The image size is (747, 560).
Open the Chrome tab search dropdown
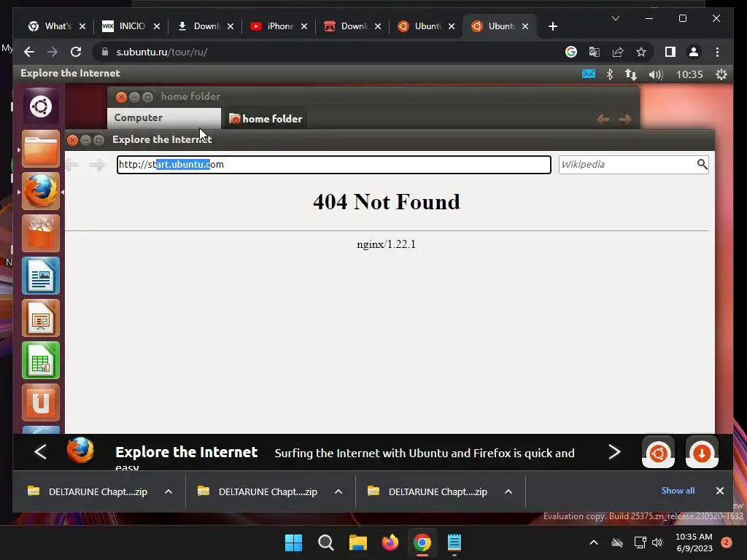click(x=616, y=18)
